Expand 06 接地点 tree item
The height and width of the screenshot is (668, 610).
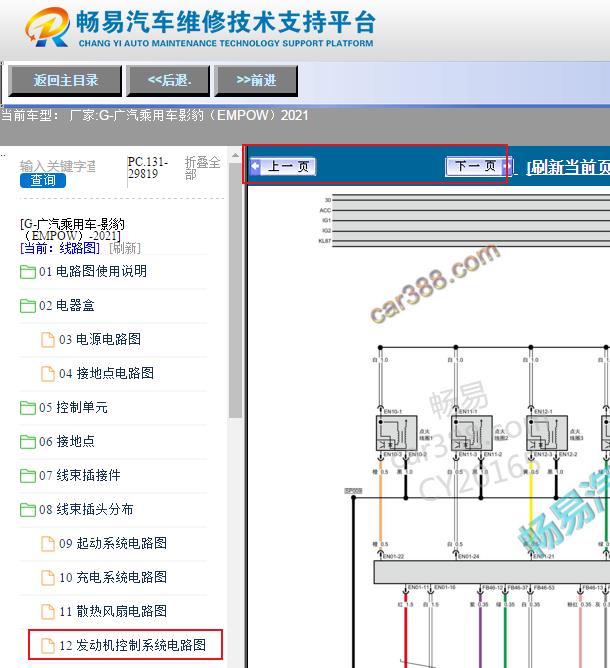pyautogui.click(x=67, y=441)
